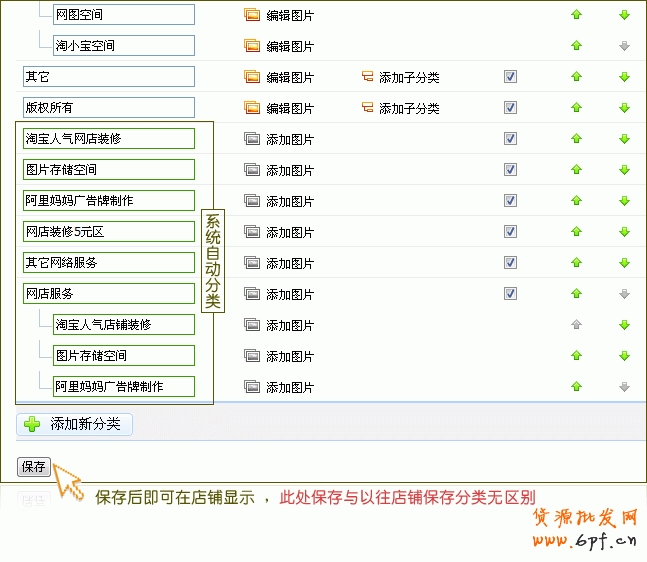Click edit image icon for 网图空间 row
Viewport: 647px width, 562px height.
[251, 15]
